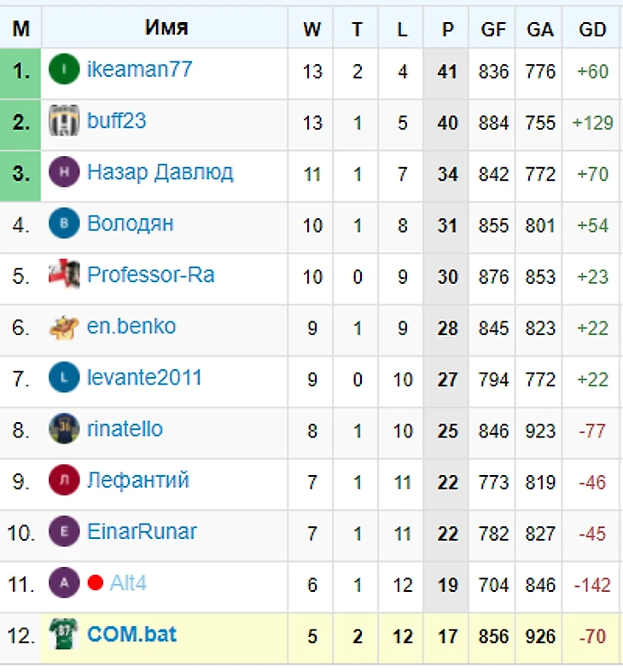This screenshot has height=672, width=623.
Task: Click COM.bat's green jersey avatar
Action: (x=63, y=634)
